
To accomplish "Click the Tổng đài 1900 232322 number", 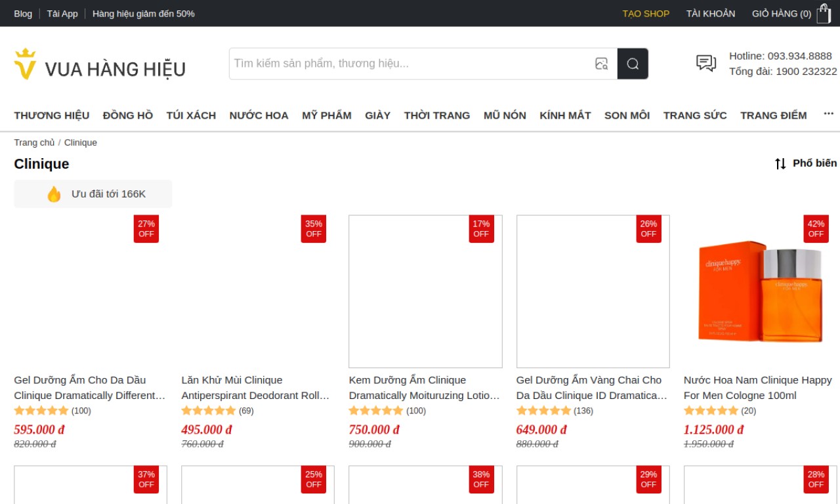I will pyautogui.click(x=784, y=72).
